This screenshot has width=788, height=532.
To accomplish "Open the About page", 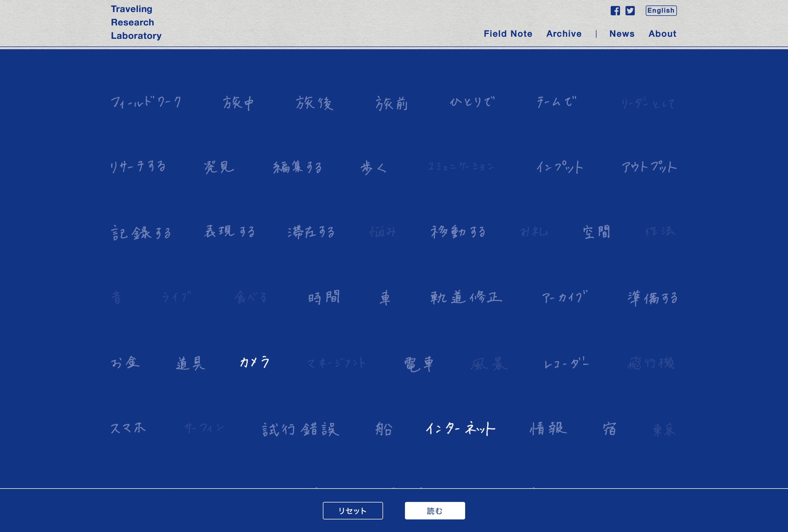I will click(x=662, y=34).
